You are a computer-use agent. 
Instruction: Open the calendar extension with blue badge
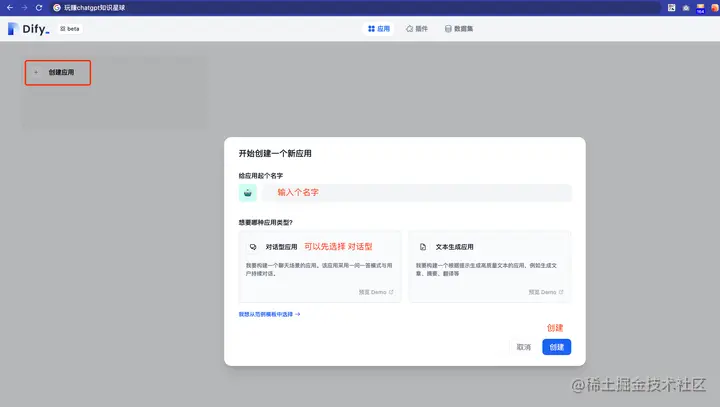click(x=700, y=8)
